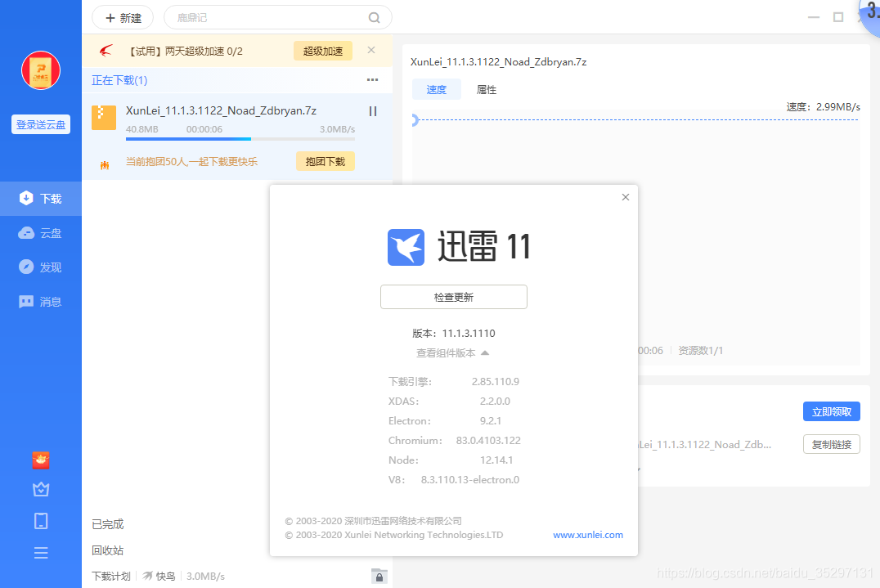The width and height of the screenshot is (880, 588).
Task: Pause the XunLei 7z download
Action: click(x=373, y=111)
